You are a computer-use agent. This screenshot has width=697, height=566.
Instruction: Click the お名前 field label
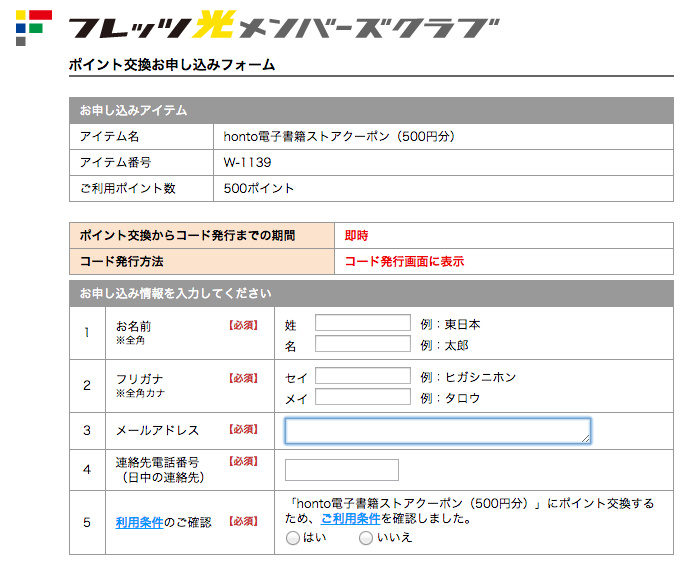pos(133,326)
